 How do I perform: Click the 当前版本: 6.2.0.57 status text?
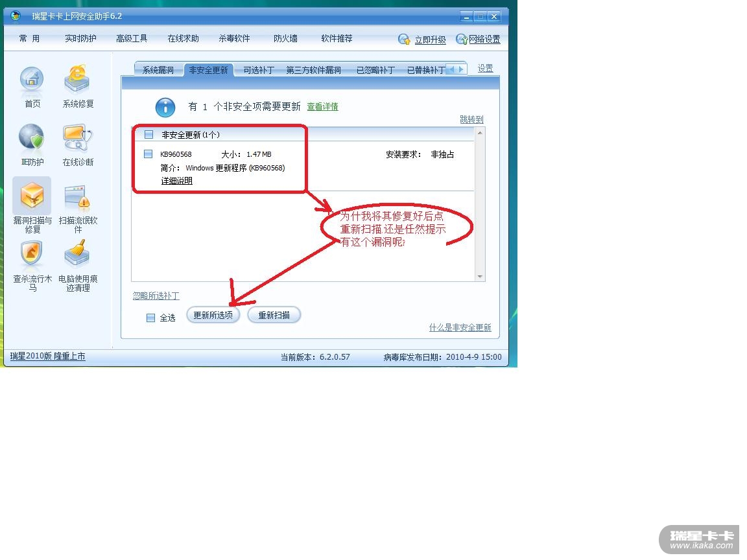pyautogui.click(x=315, y=357)
